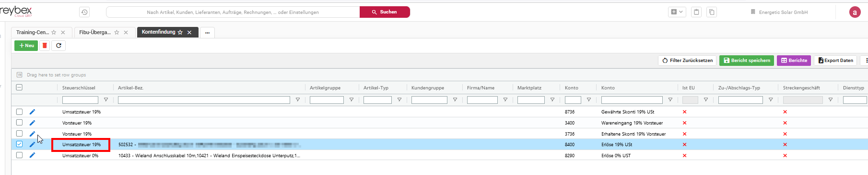Click the copy documents icon in header

coord(712,12)
